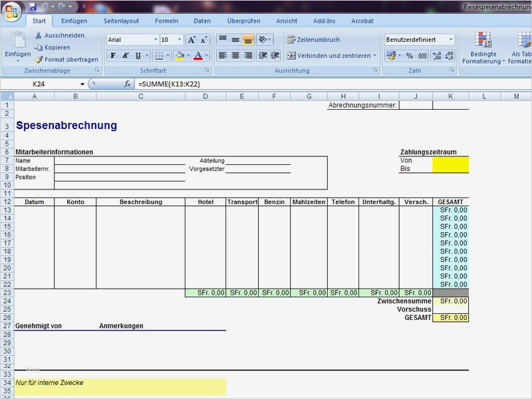Click the insert function fx button
The height and width of the screenshot is (399, 532).
coord(127,84)
